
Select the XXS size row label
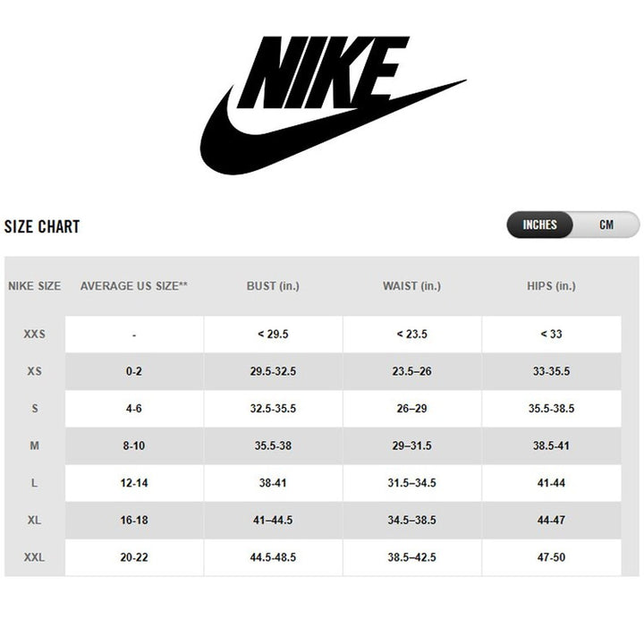pyautogui.click(x=35, y=334)
